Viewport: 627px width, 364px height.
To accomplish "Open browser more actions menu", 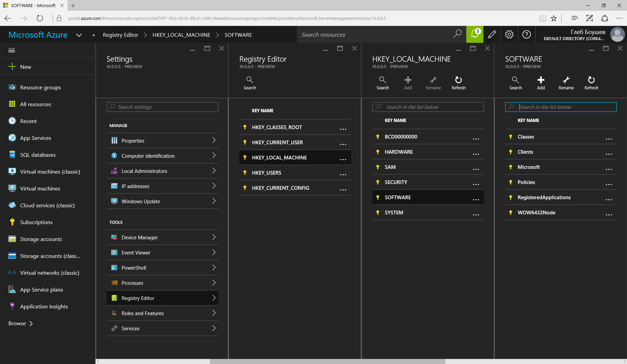I will click(620, 18).
